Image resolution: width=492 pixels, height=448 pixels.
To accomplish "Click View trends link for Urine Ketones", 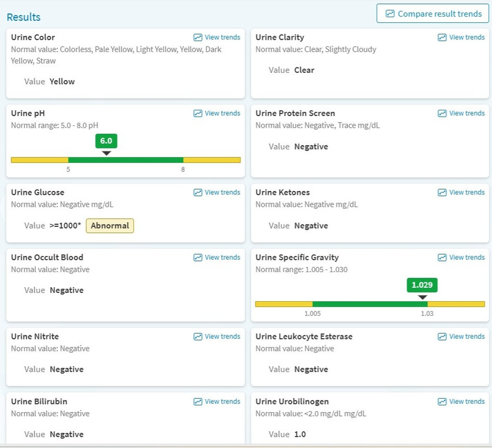I will 467,192.
